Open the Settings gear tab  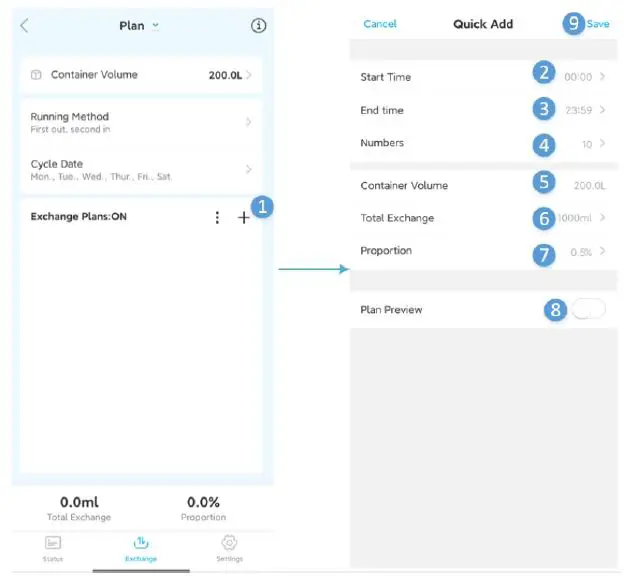229,543
